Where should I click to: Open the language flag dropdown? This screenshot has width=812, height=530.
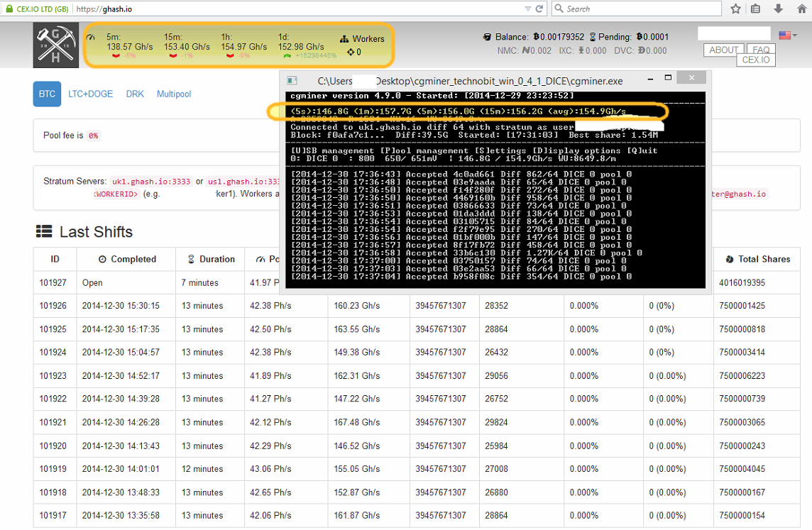[x=787, y=35]
